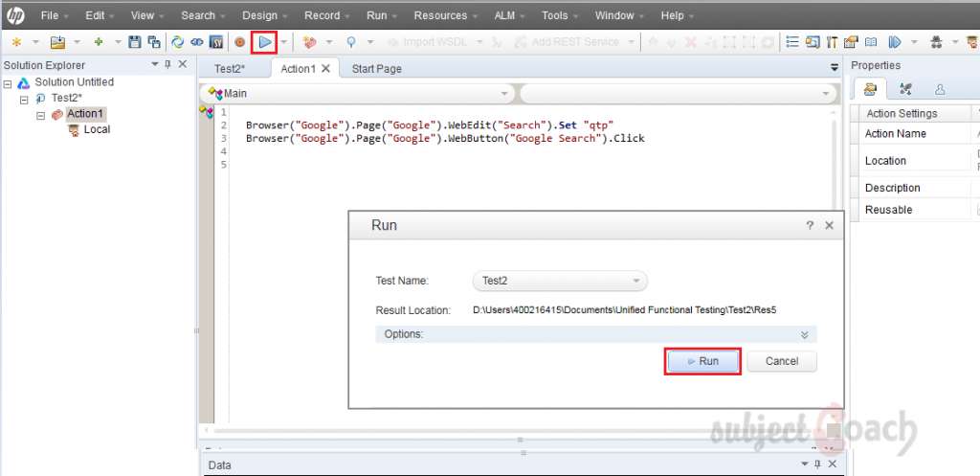Click the HP logo icon
This screenshot has width=980, height=476.
16,15
